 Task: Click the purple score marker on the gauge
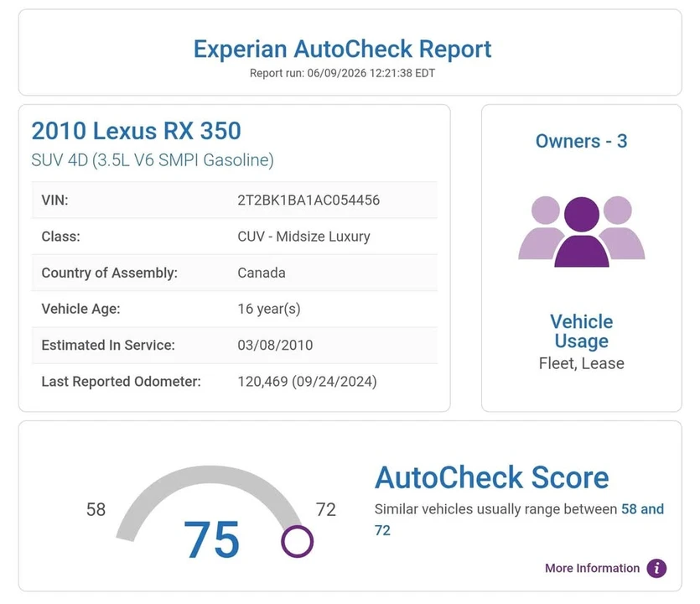click(x=298, y=541)
